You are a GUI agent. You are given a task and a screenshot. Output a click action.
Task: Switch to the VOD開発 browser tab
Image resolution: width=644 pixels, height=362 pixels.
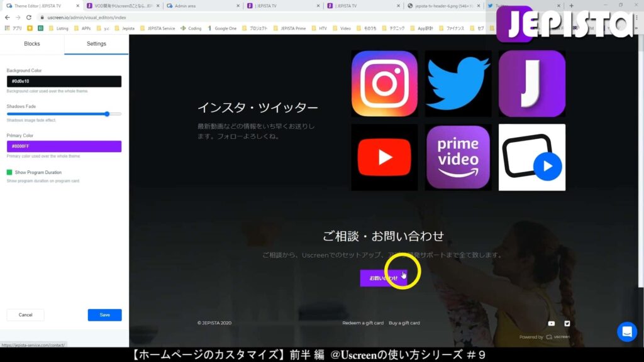tap(123, 6)
